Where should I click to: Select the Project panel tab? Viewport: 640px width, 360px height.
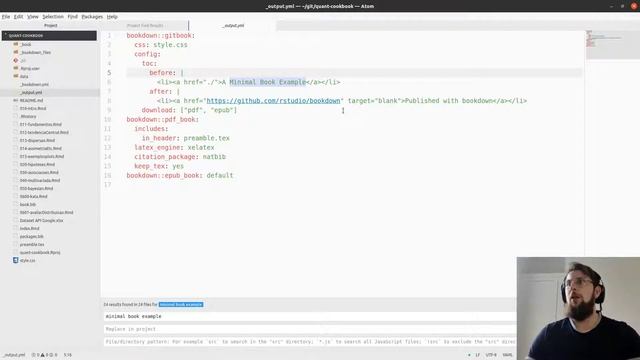coord(50,25)
